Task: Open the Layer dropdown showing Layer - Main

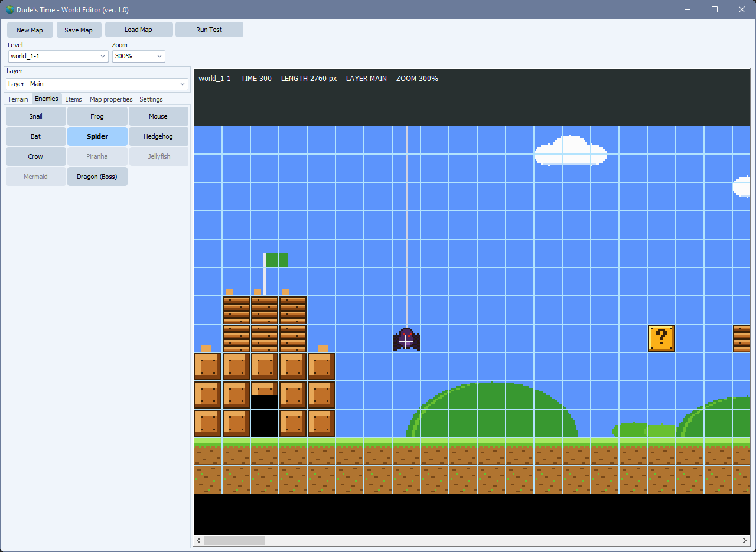Action: click(x=97, y=84)
